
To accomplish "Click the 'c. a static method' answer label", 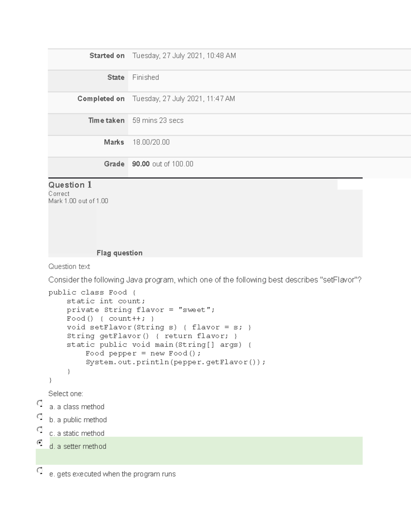I will 77,433.
